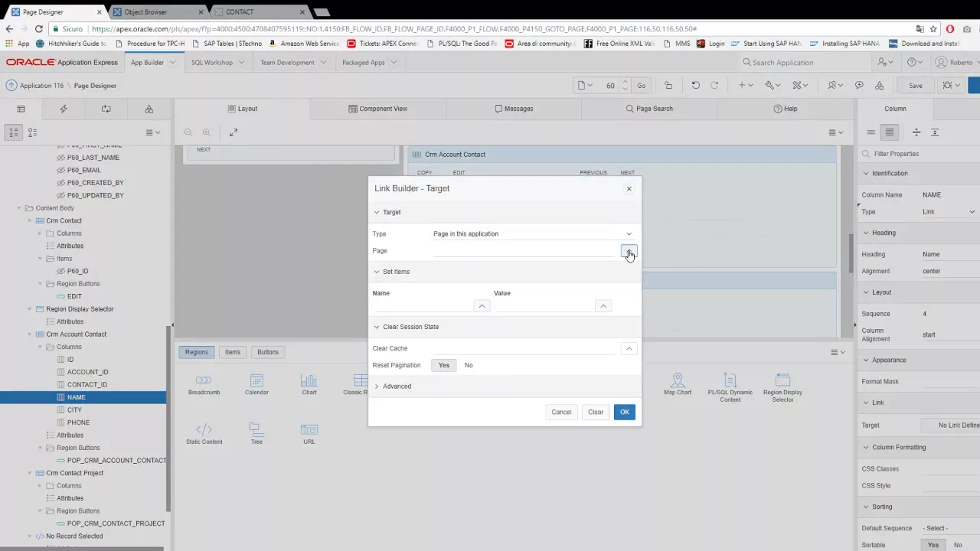The image size is (980, 551).
Task: Click the Save button
Action: tap(916, 86)
